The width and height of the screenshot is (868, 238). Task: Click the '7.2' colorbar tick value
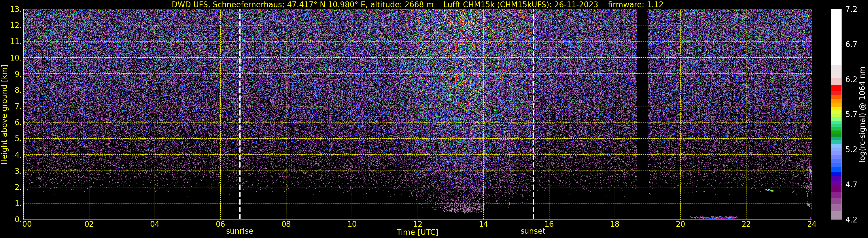tap(851, 9)
